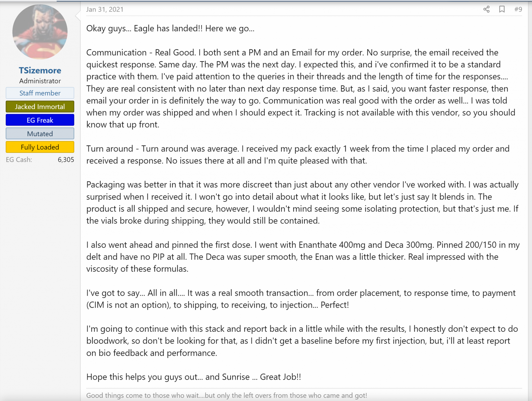Click the signature line about good things
This screenshot has width=532, height=401.
tap(227, 395)
